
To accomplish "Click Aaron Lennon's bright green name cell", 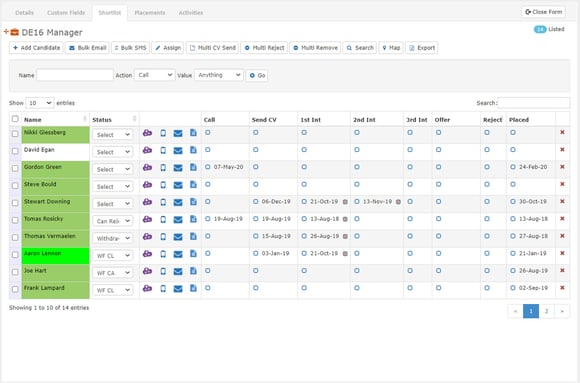I will [x=55, y=256].
